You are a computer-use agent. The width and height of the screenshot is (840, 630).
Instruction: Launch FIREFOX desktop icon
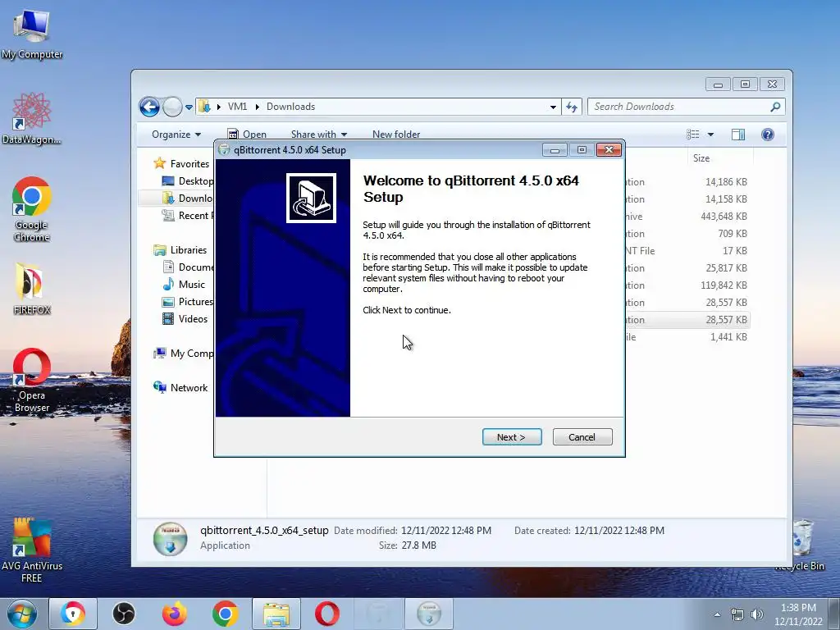pyautogui.click(x=32, y=290)
